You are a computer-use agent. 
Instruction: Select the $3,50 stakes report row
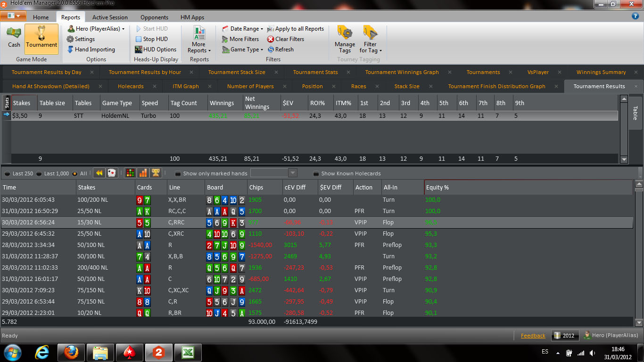point(314,115)
